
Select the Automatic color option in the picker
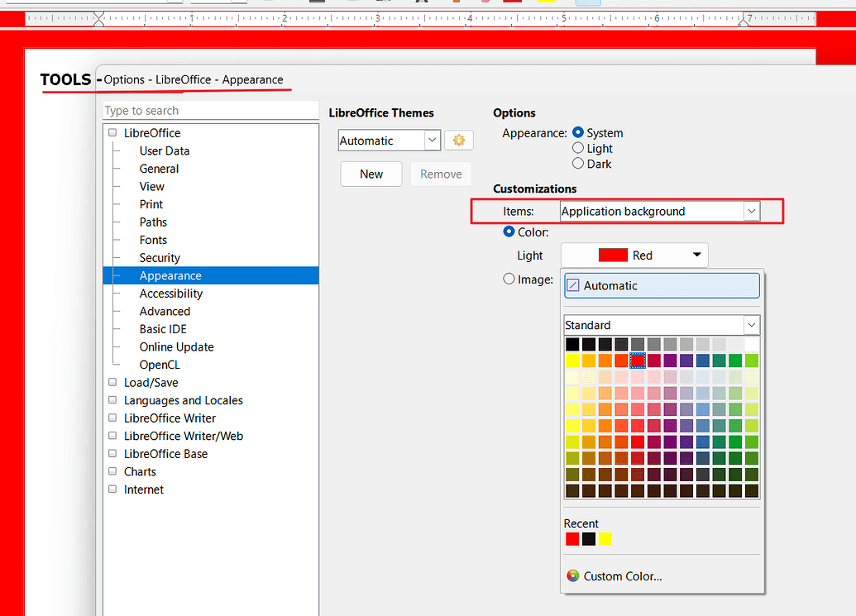pos(661,285)
